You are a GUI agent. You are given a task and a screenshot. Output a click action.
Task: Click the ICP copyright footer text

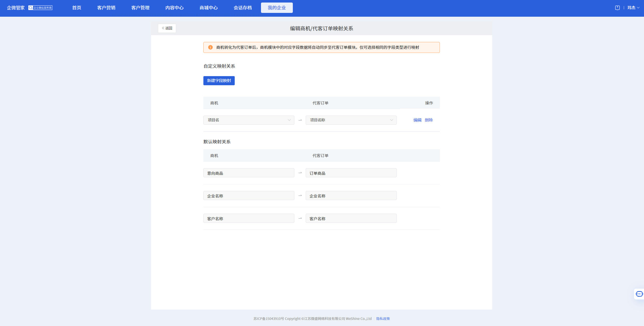click(x=313, y=319)
